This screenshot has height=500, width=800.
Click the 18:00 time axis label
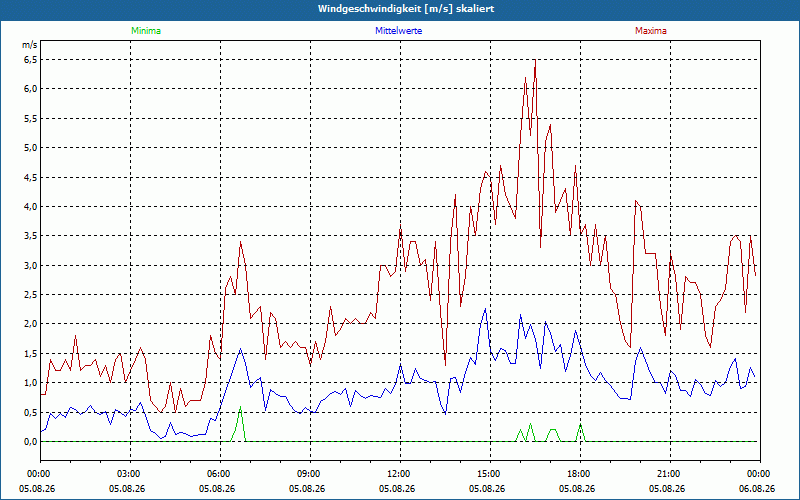tap(580, 474)
